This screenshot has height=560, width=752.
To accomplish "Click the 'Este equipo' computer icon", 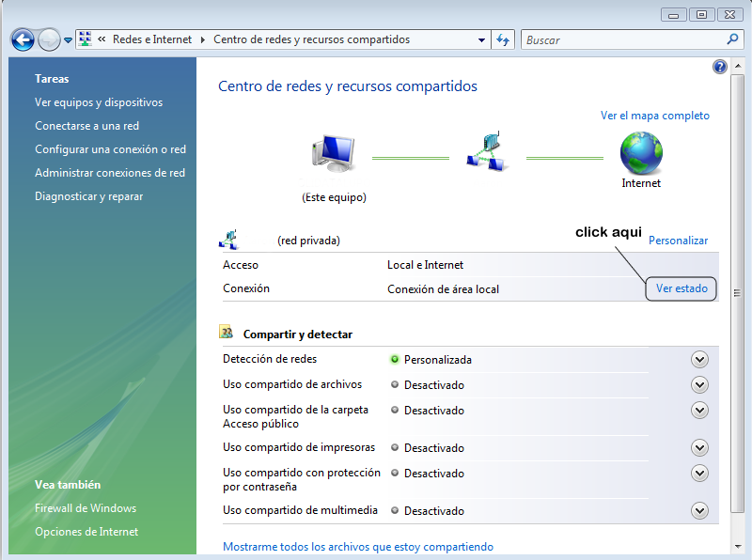I will [x=334, y=153].
